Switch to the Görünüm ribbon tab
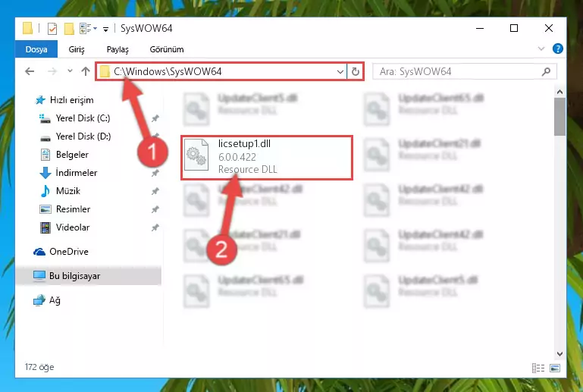The width and height of the screenshot is (583, 392). point(167,49)
